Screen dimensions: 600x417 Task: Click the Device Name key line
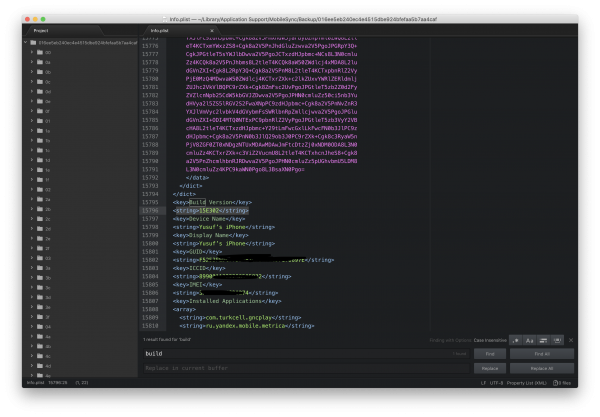(x=209, y=219)
